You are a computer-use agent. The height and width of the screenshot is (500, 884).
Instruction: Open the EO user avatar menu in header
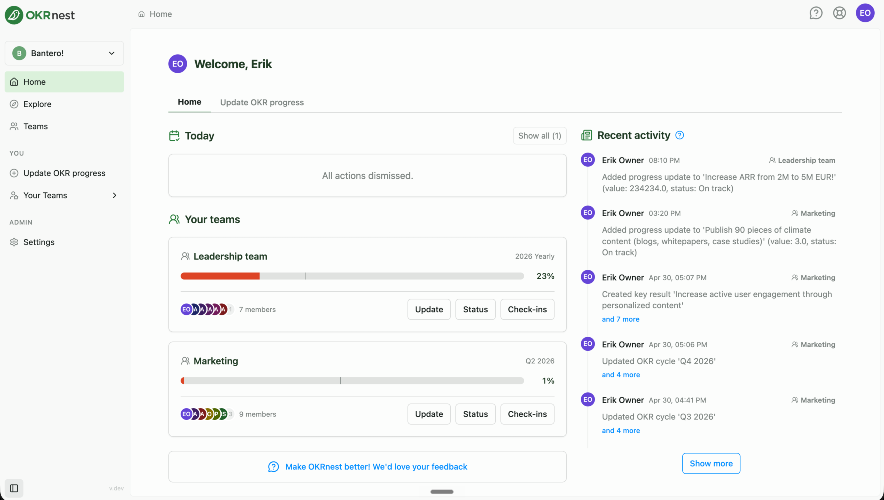(865, 13)
